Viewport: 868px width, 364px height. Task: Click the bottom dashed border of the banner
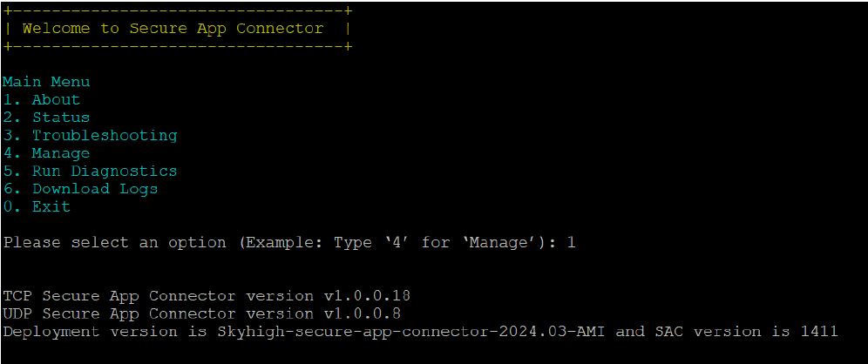(177, 46)
